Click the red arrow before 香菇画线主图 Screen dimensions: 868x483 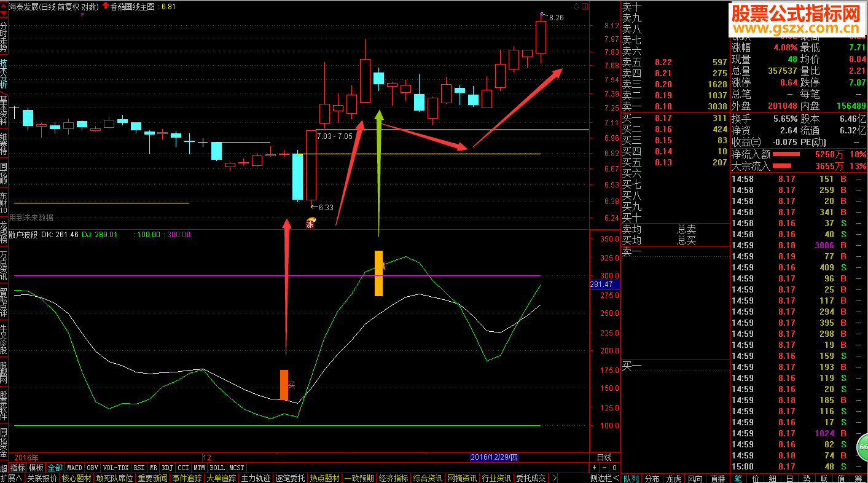click(106, 6)
